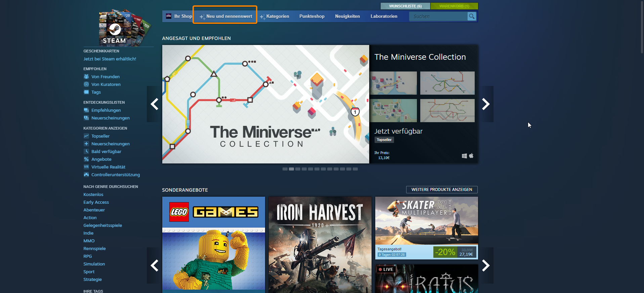Click the search magnifier icon

click(472, 16)
